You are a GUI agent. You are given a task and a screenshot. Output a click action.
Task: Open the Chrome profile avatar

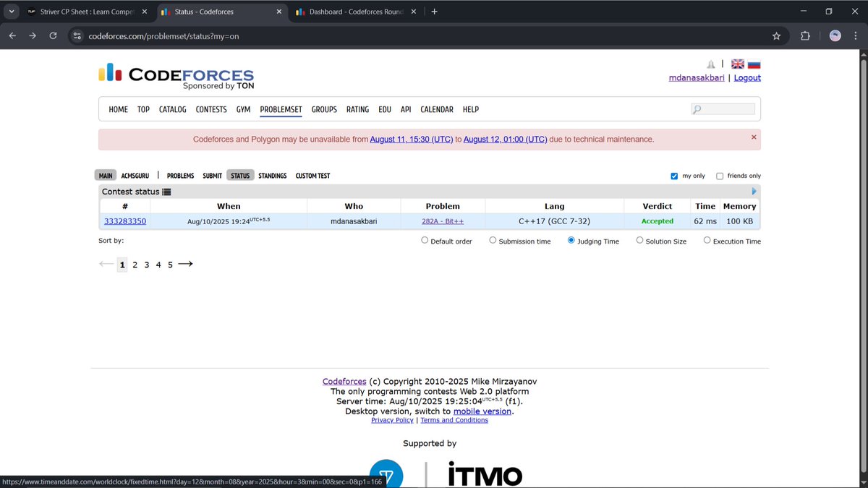(835, 35)
